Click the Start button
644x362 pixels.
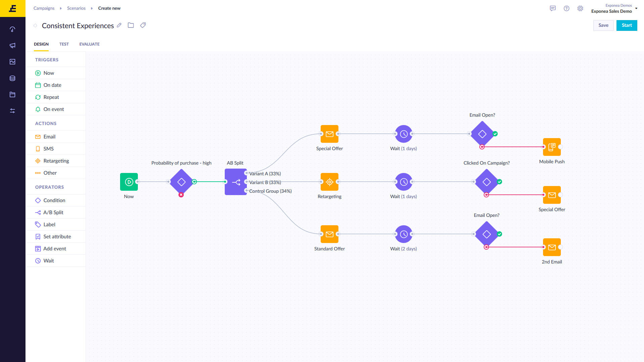point(627,25)
